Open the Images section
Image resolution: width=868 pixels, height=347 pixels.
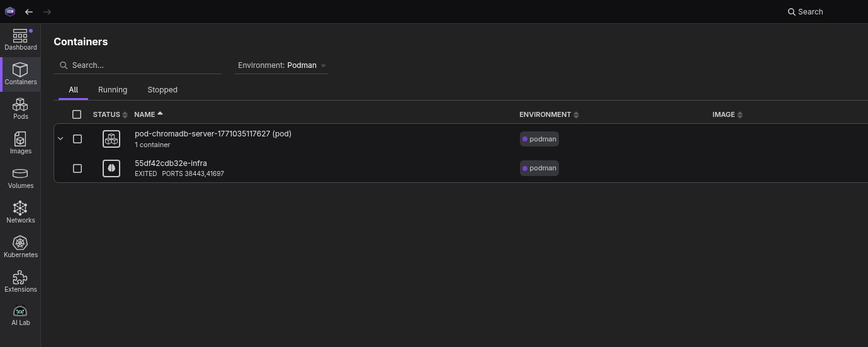20,143
